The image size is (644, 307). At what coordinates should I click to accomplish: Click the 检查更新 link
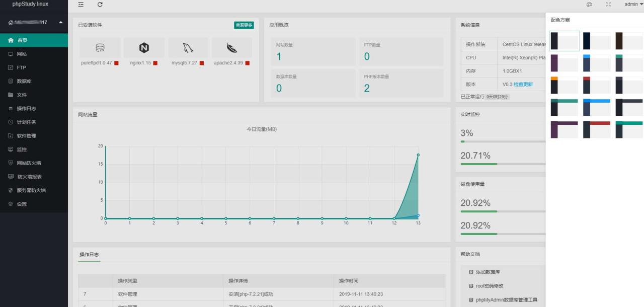pyautogui.click(x=523, y=85)
